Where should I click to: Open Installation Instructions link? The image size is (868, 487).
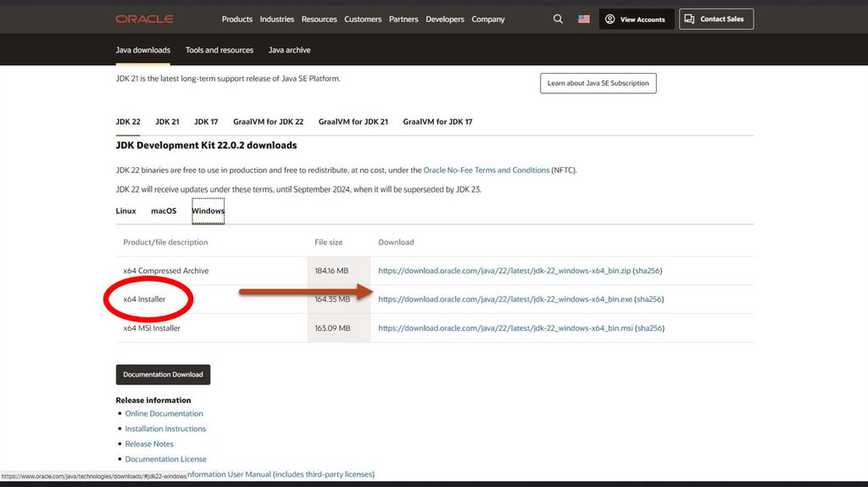coord(165,428)
